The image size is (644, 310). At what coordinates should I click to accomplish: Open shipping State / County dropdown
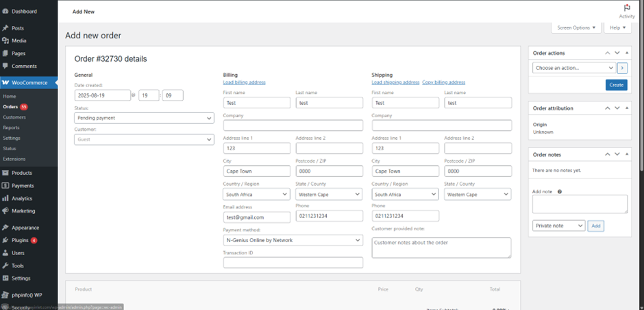point(478,194)
